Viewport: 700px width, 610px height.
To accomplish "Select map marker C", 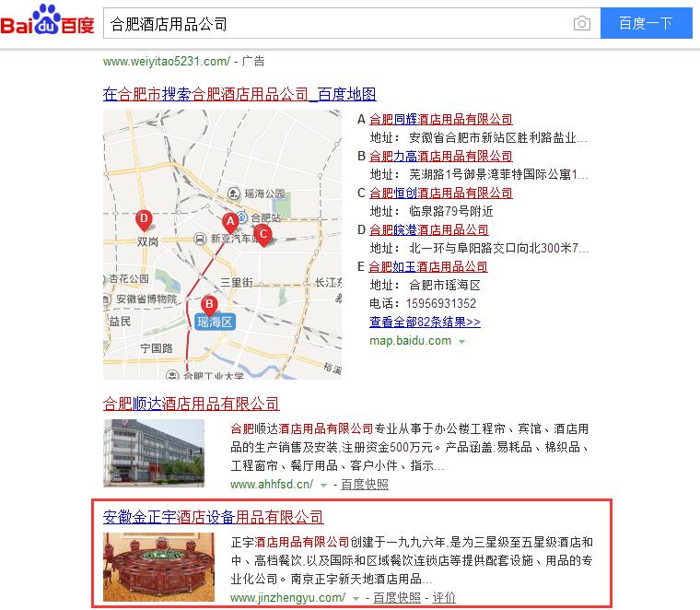I will pos(263,235).
